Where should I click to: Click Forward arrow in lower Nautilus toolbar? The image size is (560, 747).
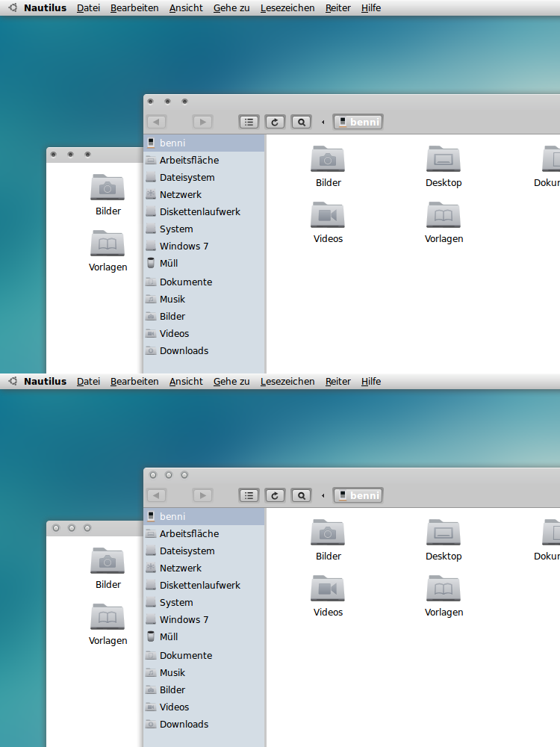202,495
